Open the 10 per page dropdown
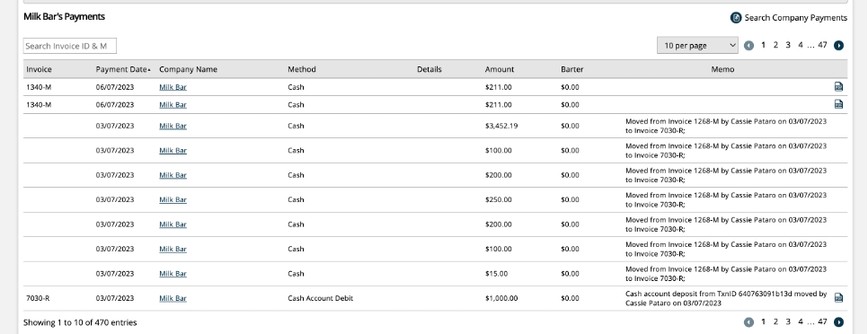Viewport: 868px width, 334px height. coord(697,46)
